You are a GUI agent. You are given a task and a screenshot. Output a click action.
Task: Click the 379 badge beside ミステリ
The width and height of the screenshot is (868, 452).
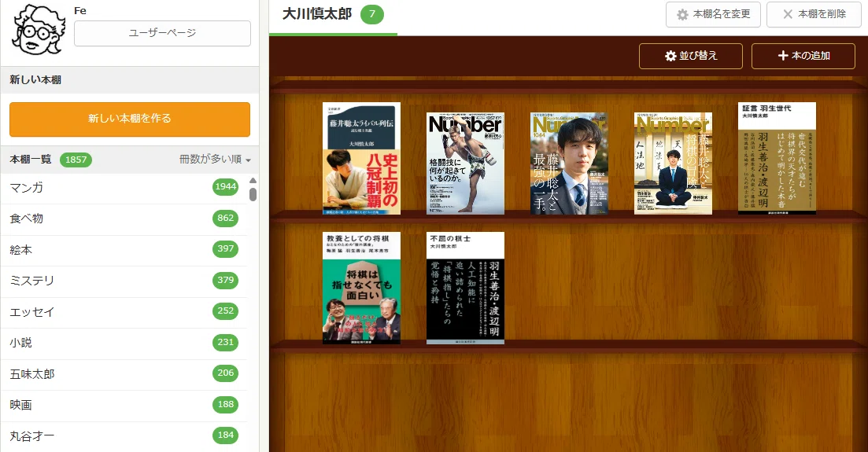pos(225,280)
